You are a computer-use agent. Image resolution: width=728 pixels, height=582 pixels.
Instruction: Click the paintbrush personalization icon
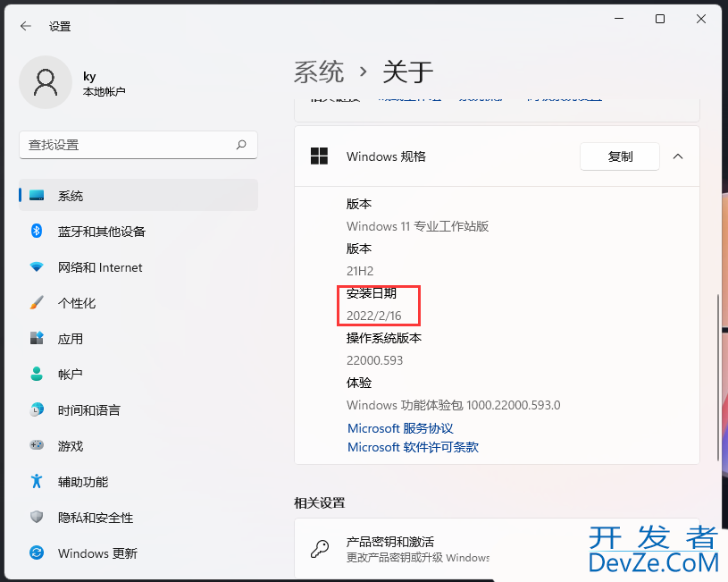coord(37,302)
